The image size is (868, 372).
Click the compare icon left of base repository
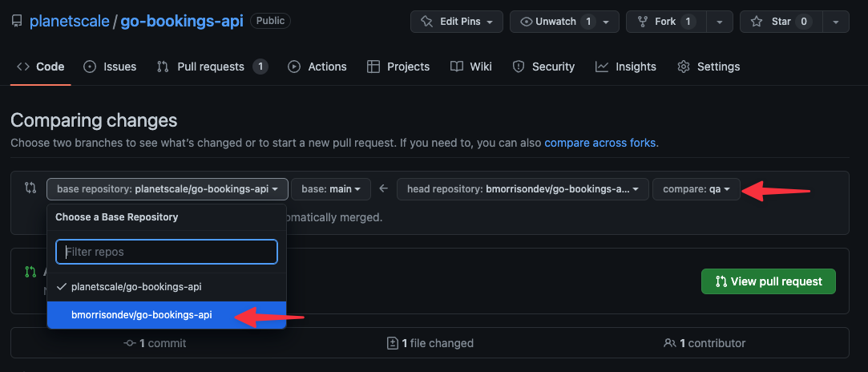click(x=31, y=188)
